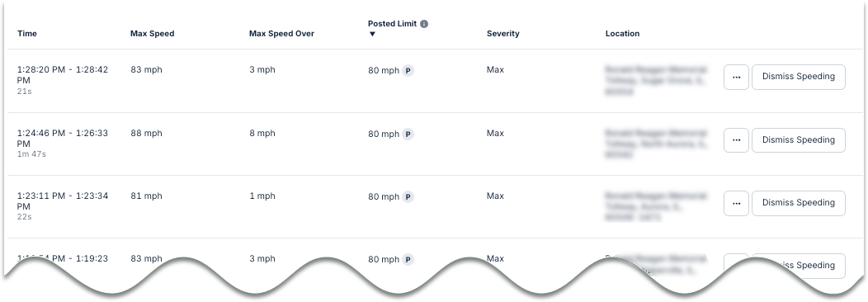Sort by the Time column header
This screenshot has height=302, width=868.
[27, 34]
